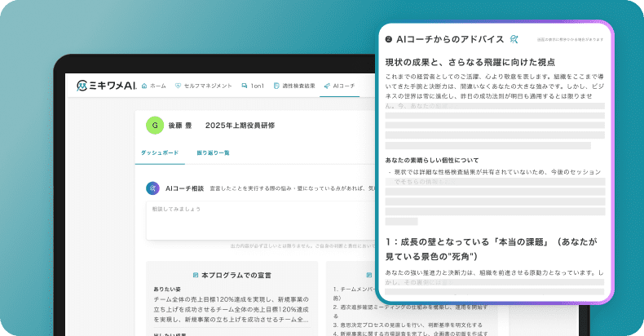Click the あなたの素晴らしい個性について subheading
This screenshot has width=644, height=336.
pos(432,160)
